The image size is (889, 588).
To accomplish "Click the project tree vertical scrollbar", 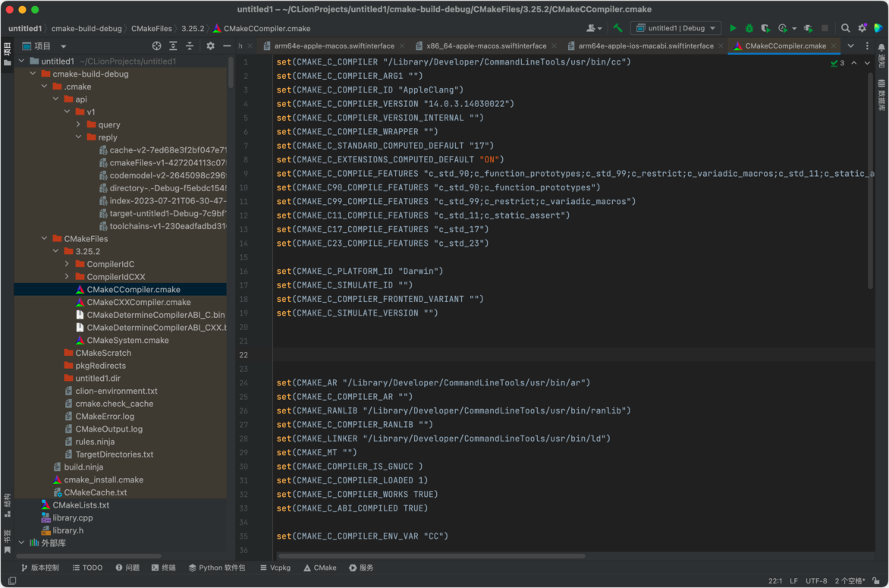I will point(231,72).
